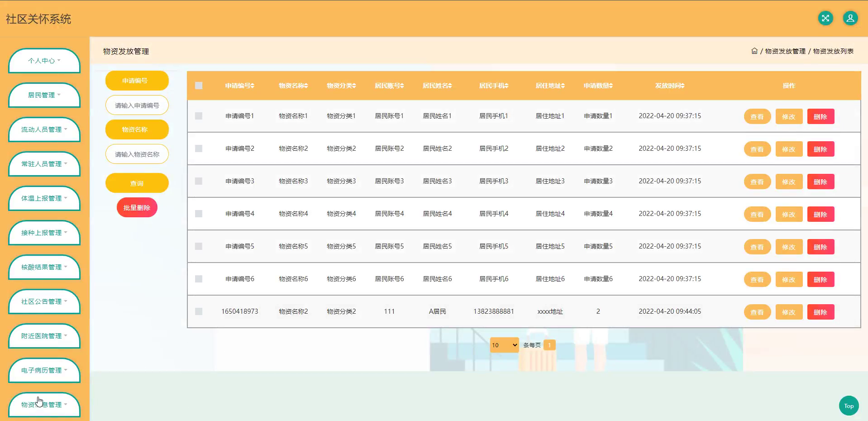Screen dimensions: 868x421
Task: Expand the 核酸结果管理 sidebar menu
Action: pyautogui.click(x=44, y=267)
